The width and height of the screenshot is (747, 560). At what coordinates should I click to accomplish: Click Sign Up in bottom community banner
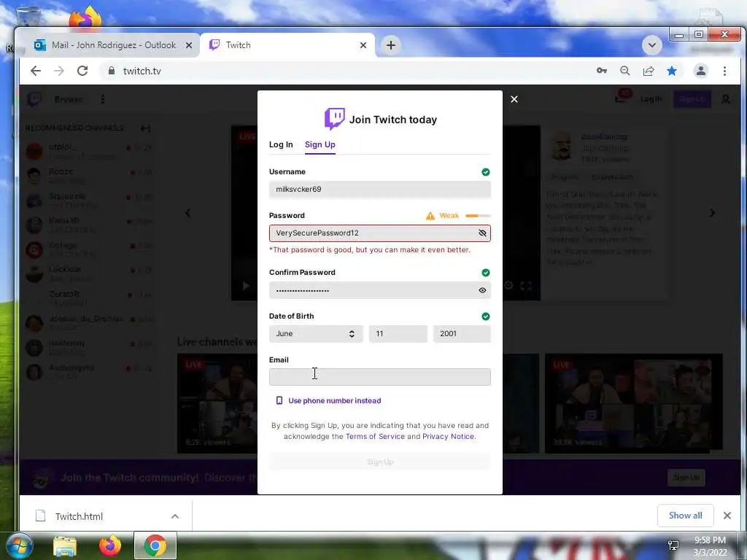(686, 477)
